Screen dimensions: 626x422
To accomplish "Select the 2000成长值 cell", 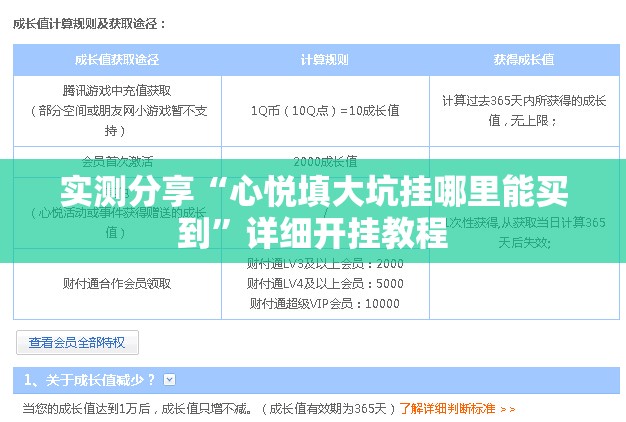I will 325,162.
